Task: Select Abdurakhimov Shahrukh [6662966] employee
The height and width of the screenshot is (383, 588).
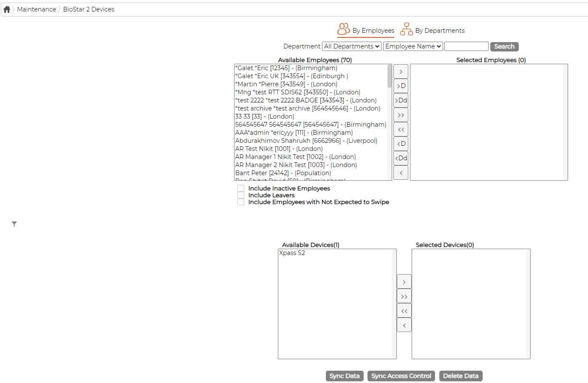Action: point(311,141)
